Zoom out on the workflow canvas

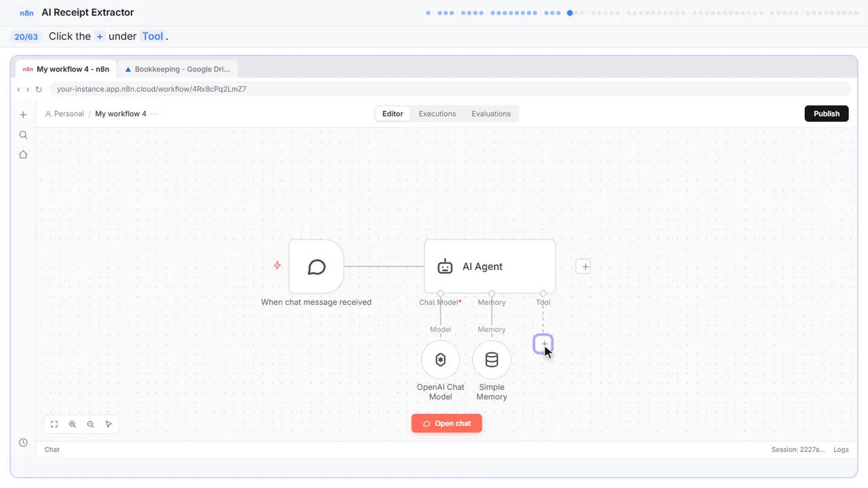(91, 424)
